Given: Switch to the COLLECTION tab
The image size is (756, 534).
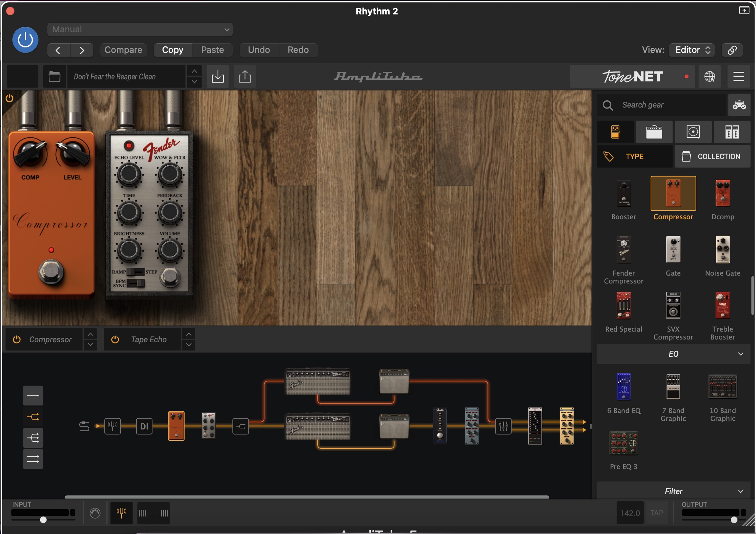Looking at the screenshot, I should 713,157.
